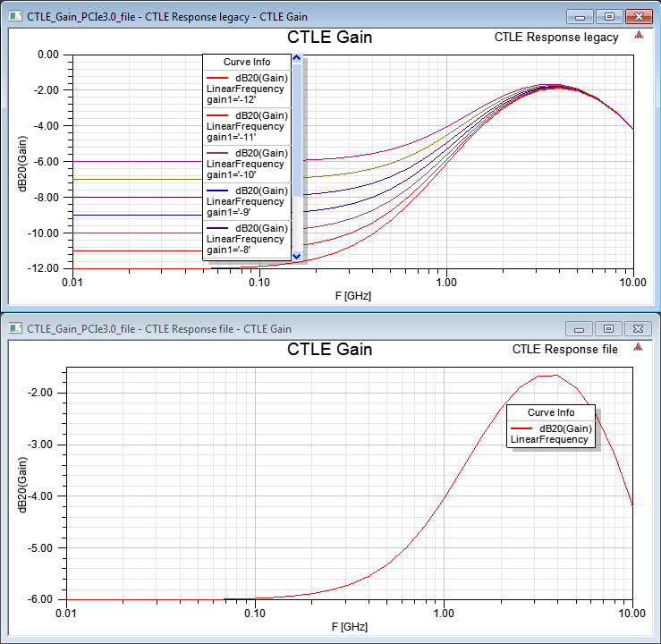Click the 'CTLE Response legacy' report label
This screenshot has height=644, width=661.
coord(556,37)
